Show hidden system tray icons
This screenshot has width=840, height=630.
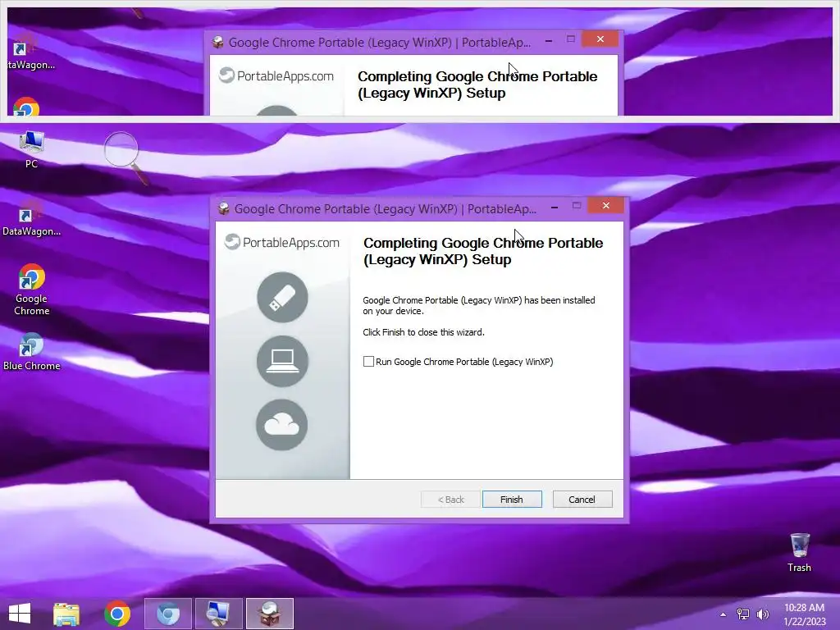click(x=724, y=614)
